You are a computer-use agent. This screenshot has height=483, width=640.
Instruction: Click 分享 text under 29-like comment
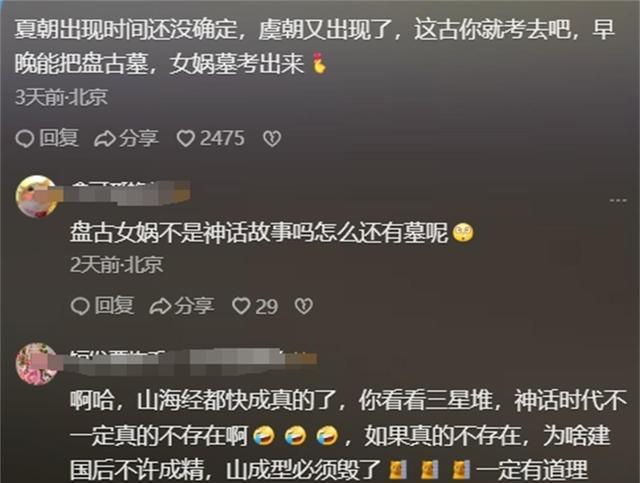coord(194,305)
